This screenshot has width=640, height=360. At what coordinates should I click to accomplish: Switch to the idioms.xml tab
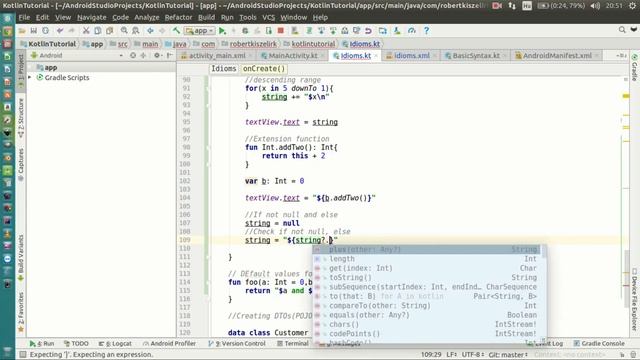pos(412,56)
